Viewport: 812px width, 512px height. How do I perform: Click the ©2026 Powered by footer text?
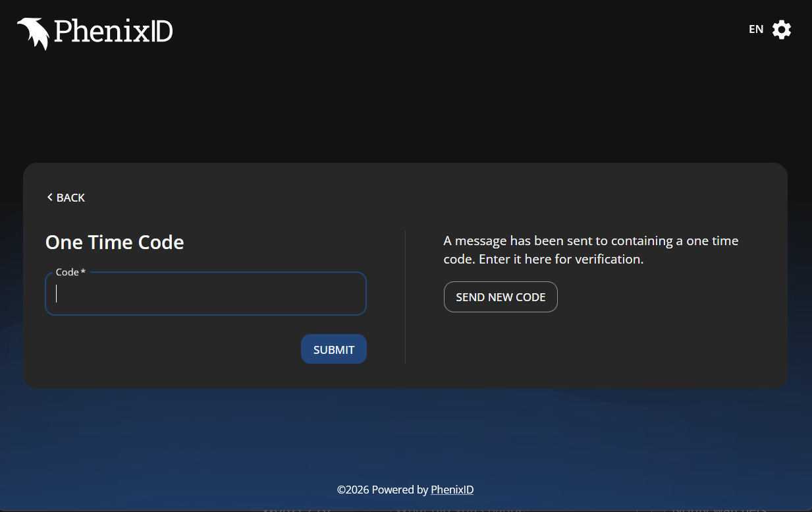[383, 490]
